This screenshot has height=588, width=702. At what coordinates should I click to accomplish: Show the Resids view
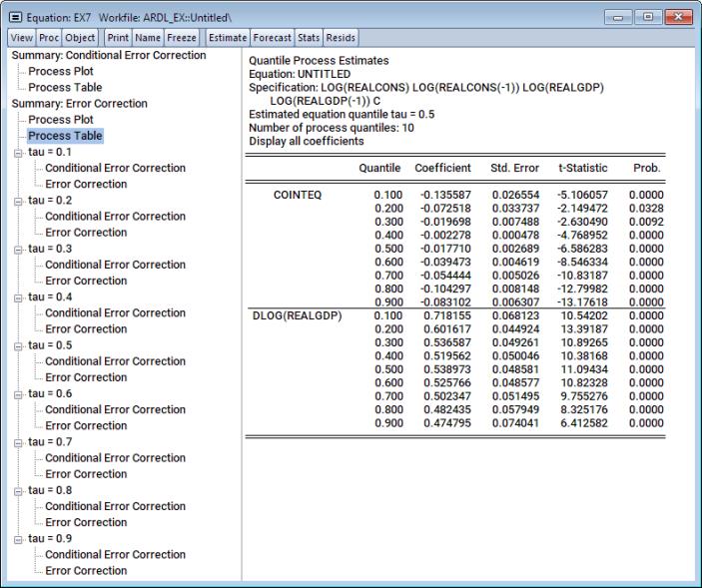pos(342,38)
